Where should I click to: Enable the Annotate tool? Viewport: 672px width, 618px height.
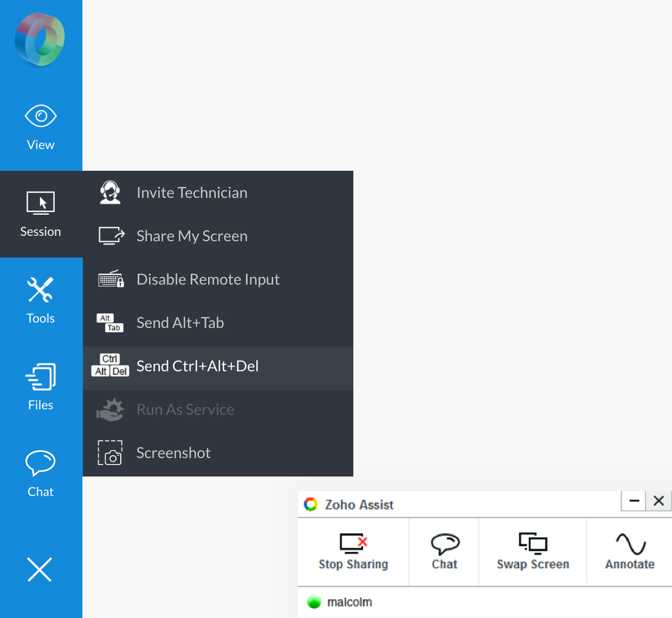[630, 552]
